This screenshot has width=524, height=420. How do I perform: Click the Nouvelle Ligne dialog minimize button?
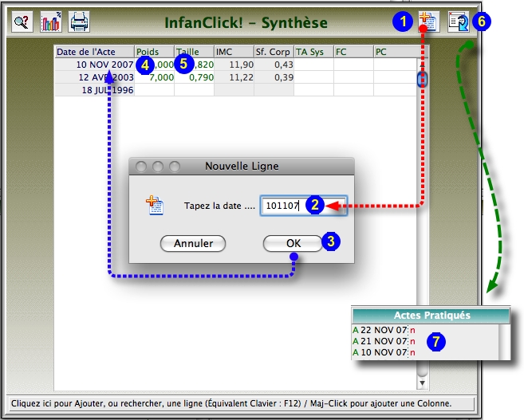158,167
